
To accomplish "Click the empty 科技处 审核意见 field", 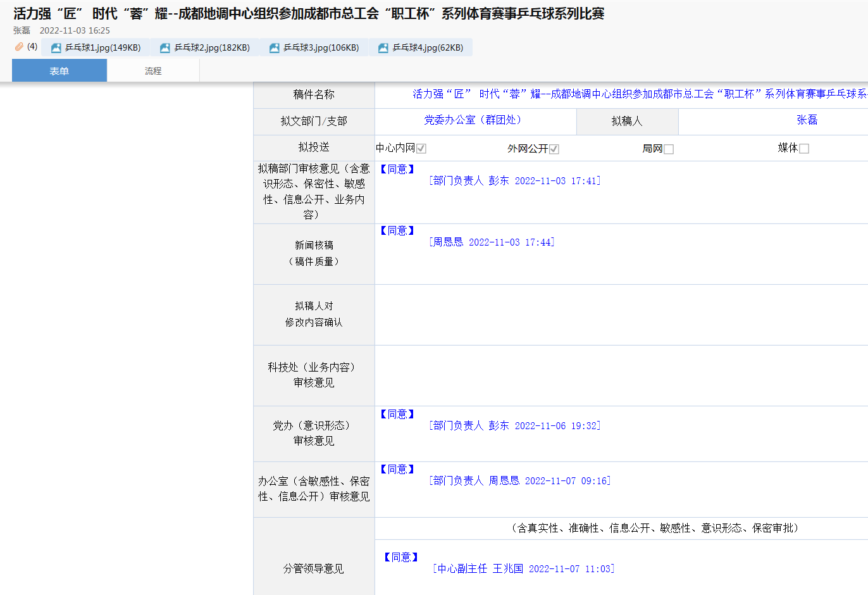I will pos(621,375).
